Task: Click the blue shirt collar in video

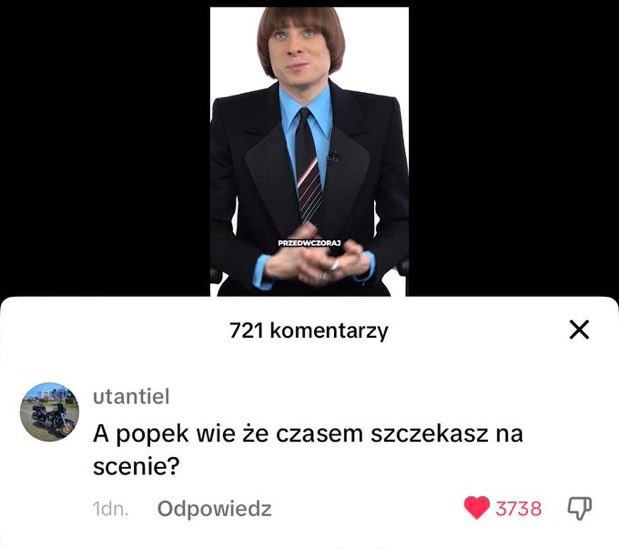Action: pyautogui.click(x=305, y=109)
